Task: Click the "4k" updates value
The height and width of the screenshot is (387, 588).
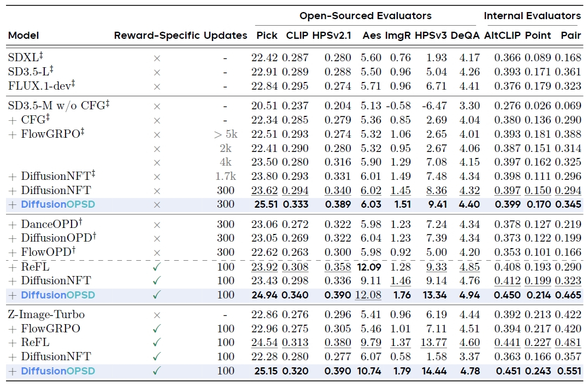Action: (x=225, y=162)
